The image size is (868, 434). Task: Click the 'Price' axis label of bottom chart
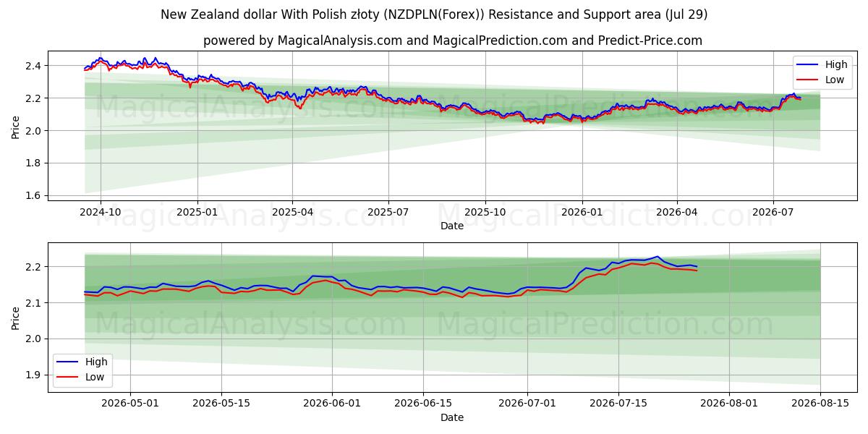point(16,318)
